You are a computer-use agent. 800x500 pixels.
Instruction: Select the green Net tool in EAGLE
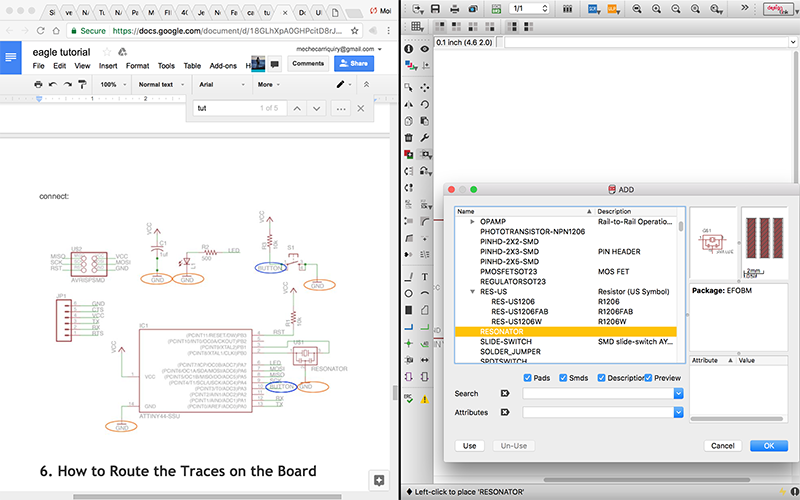424,327
